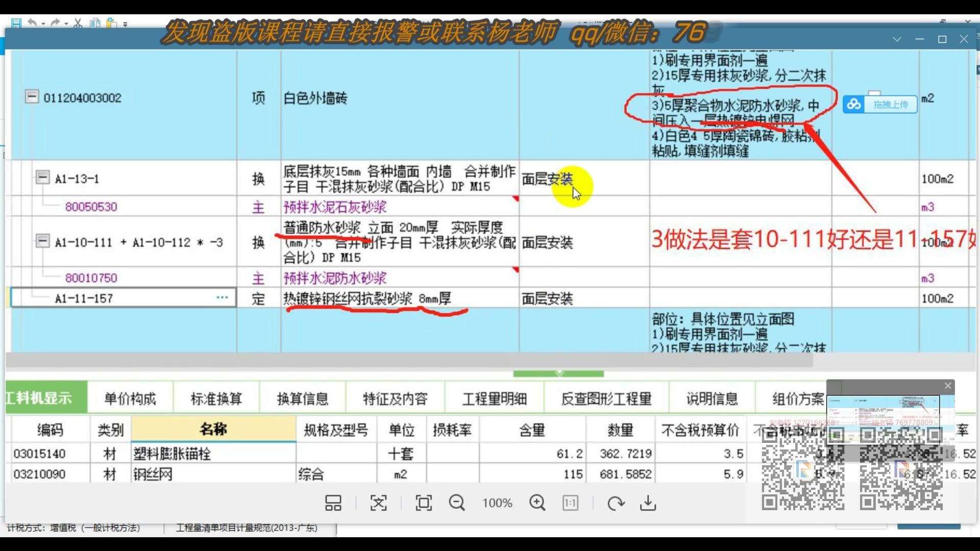Open the 反查图形工程量 tab
Screen dimensions: 980x551
coord(606,398)
